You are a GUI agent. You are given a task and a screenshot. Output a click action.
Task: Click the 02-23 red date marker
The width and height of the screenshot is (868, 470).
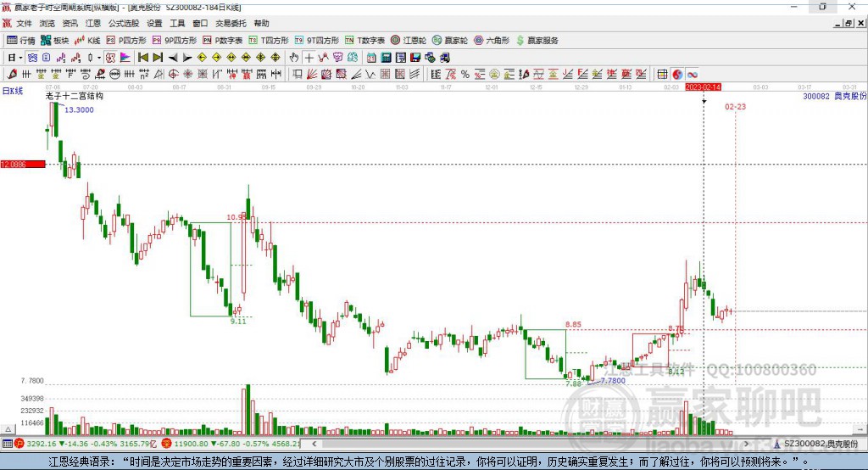click(735, 106)
